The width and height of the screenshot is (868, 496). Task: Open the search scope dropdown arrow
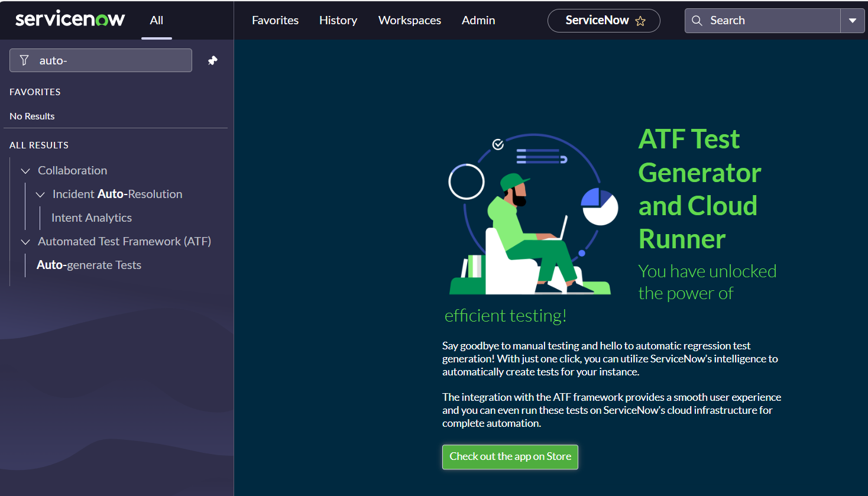pos(853,21)
